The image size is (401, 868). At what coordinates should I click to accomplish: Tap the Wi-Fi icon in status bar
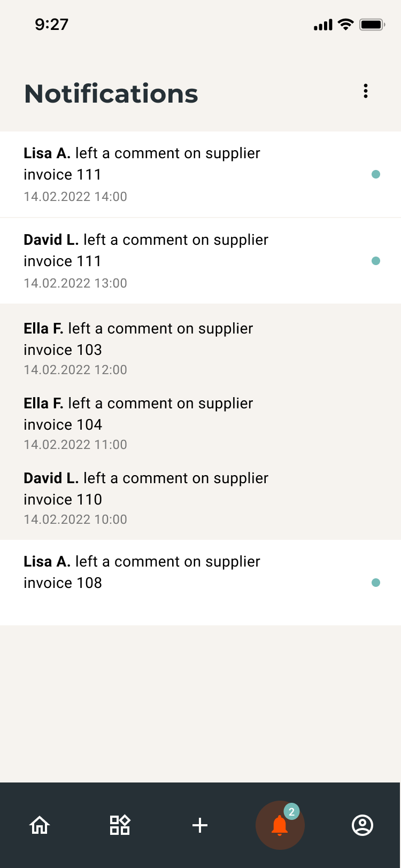click(344, 24)
